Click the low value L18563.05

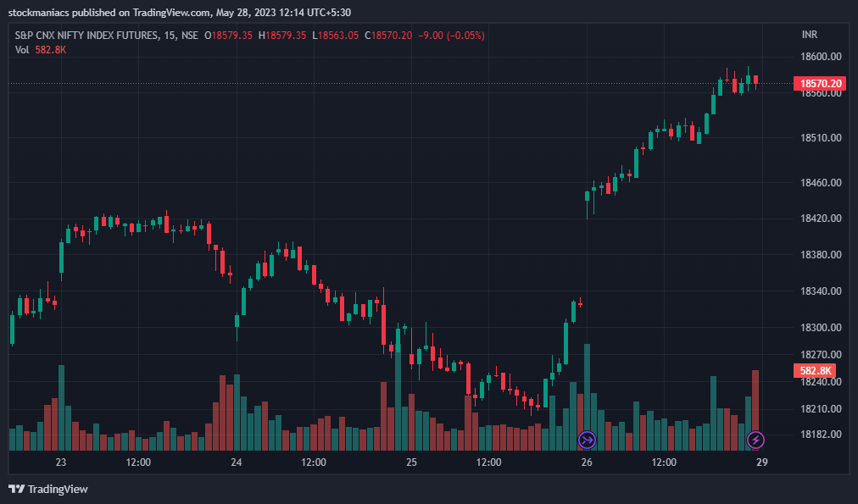tap(336, 36)
